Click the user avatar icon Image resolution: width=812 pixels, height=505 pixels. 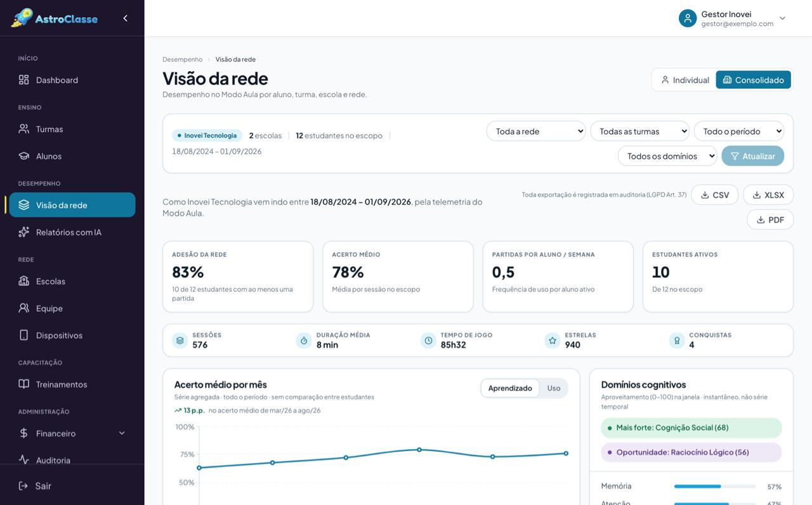click(x=688, y=18)
